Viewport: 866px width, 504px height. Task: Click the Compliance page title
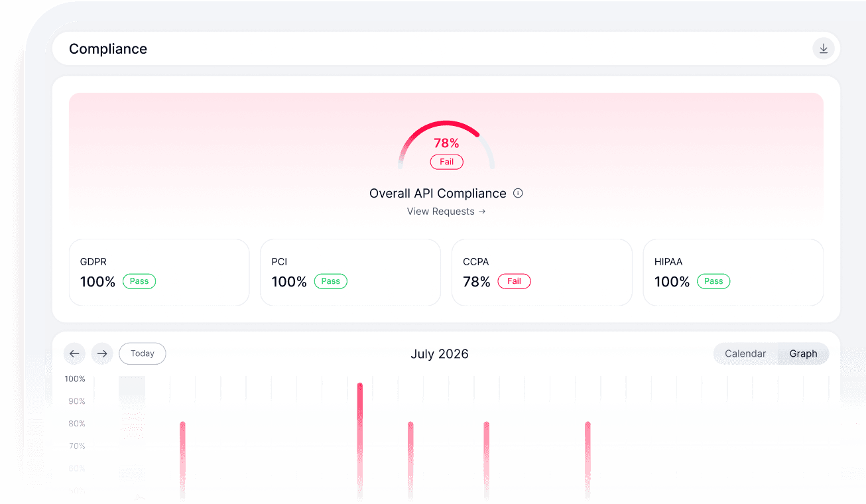(x=108, y=49)
